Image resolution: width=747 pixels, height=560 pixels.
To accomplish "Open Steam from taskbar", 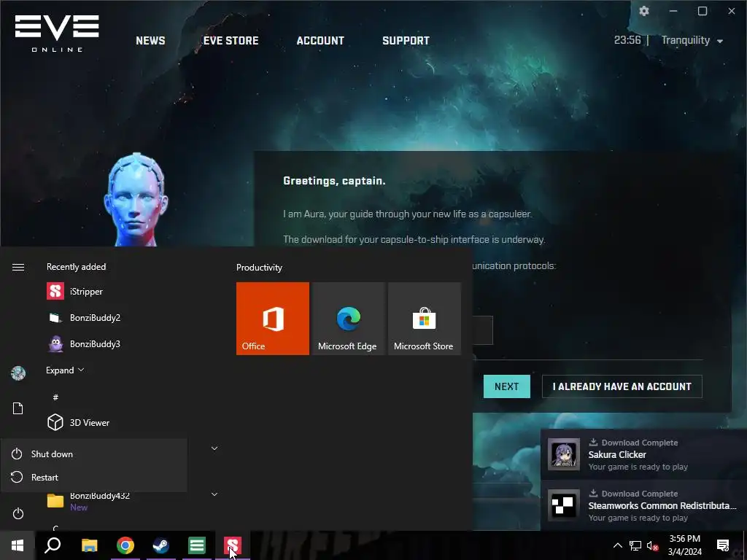I will (x=161, y=545).
